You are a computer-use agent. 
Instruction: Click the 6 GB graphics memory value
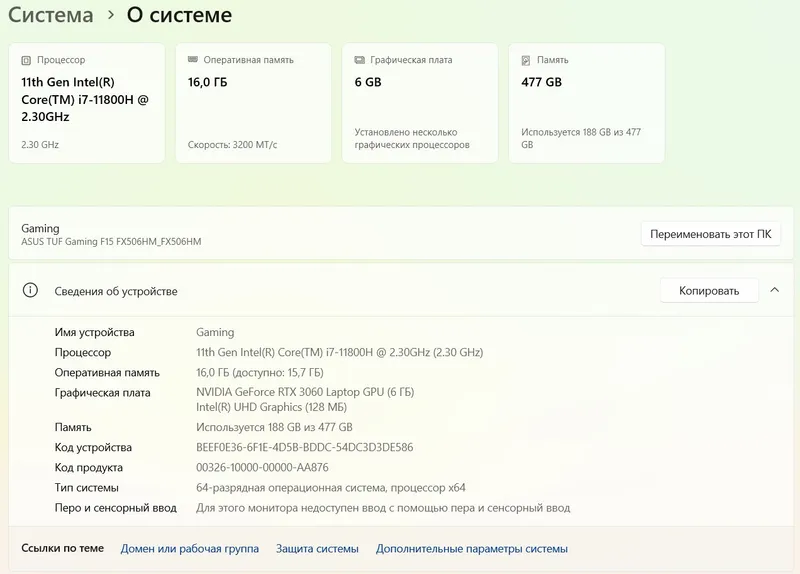point(368,82)
